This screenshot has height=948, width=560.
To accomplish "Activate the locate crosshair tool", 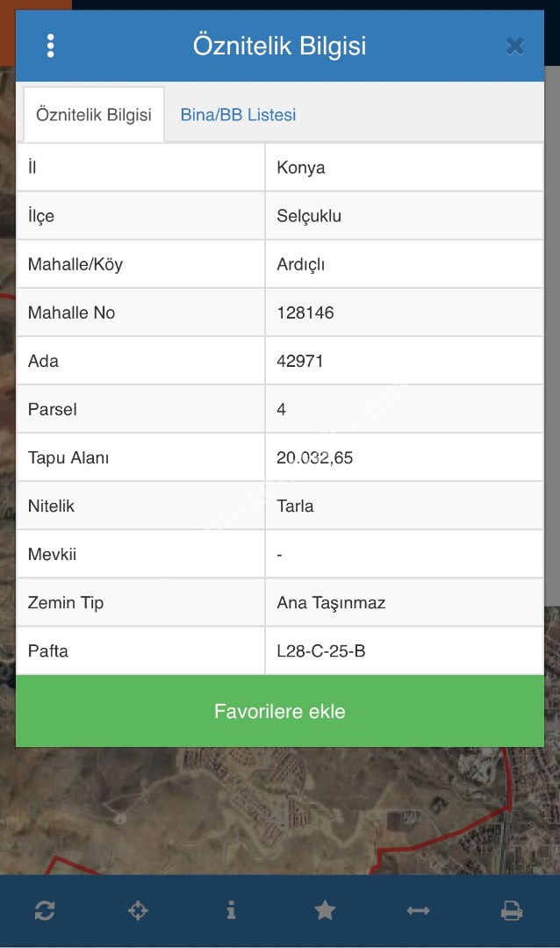I will point(138,911).
